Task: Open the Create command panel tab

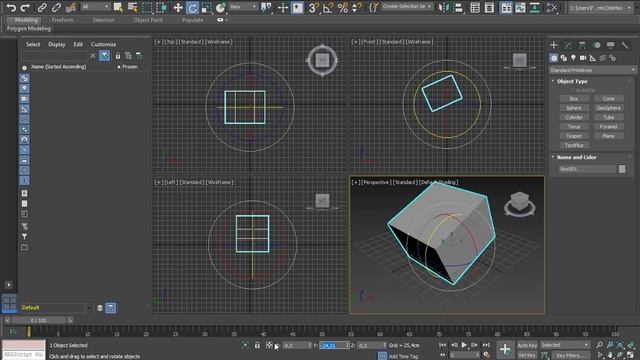Action: pos(554,45)
